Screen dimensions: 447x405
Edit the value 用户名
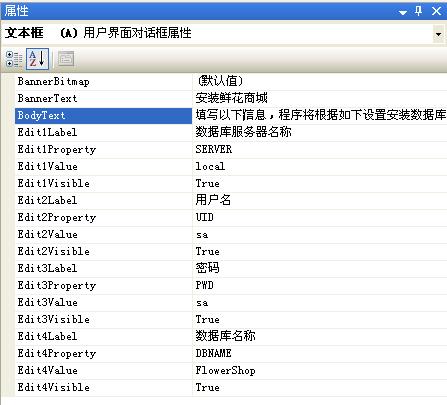[x=320, y=200]
